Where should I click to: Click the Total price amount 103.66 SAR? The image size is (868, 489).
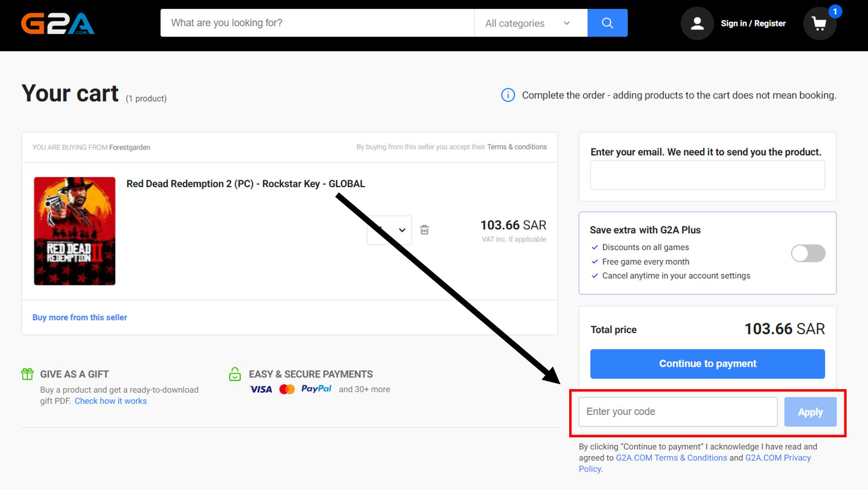coord(785,329)
